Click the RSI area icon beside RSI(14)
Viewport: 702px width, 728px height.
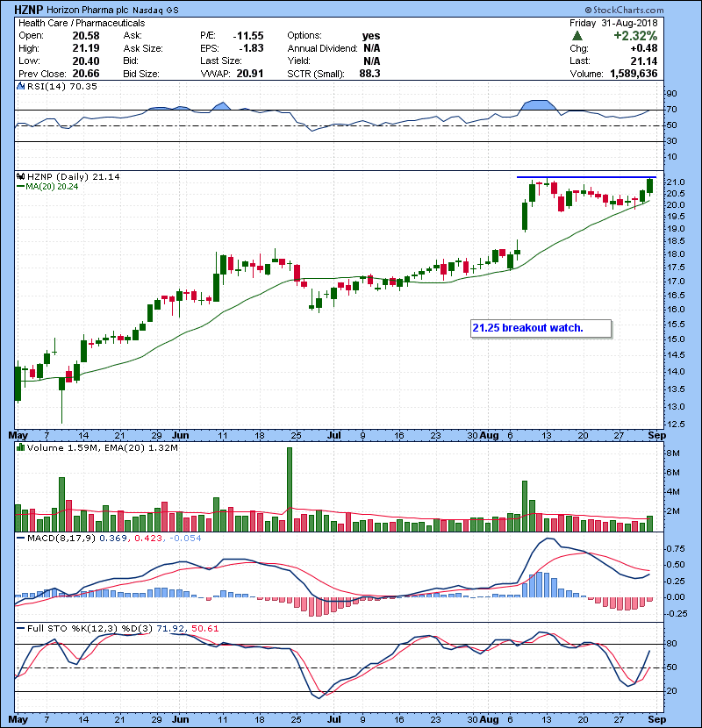tap(21, 86)
